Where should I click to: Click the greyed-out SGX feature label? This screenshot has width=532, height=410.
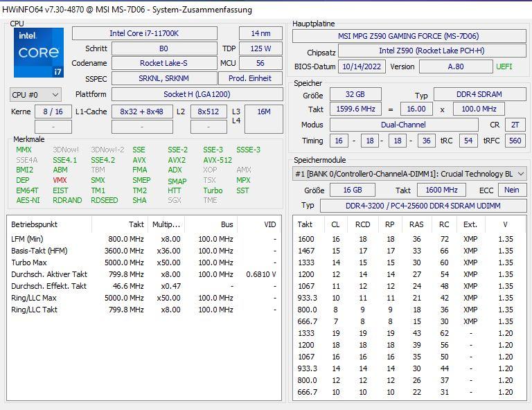coord(175,200)
